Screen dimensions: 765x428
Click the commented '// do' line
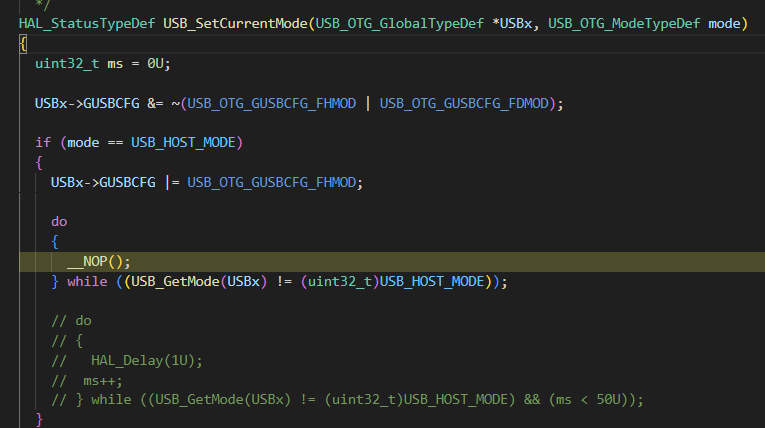[71, 321]
